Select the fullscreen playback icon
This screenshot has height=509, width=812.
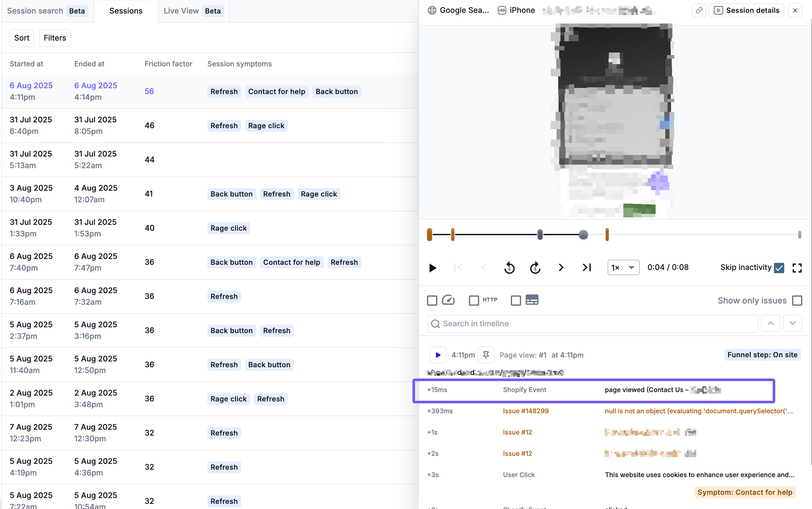point(797,268)
